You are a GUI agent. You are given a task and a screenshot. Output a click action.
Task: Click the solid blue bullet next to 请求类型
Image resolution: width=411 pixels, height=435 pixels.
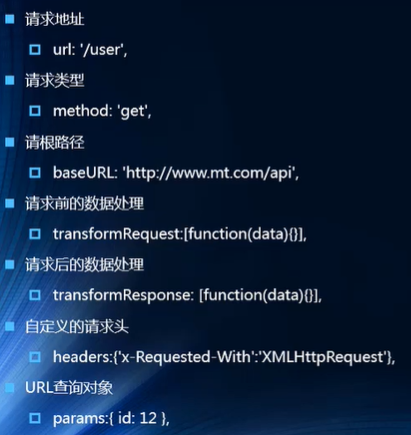pyautogui.click(x=10, y=80)
